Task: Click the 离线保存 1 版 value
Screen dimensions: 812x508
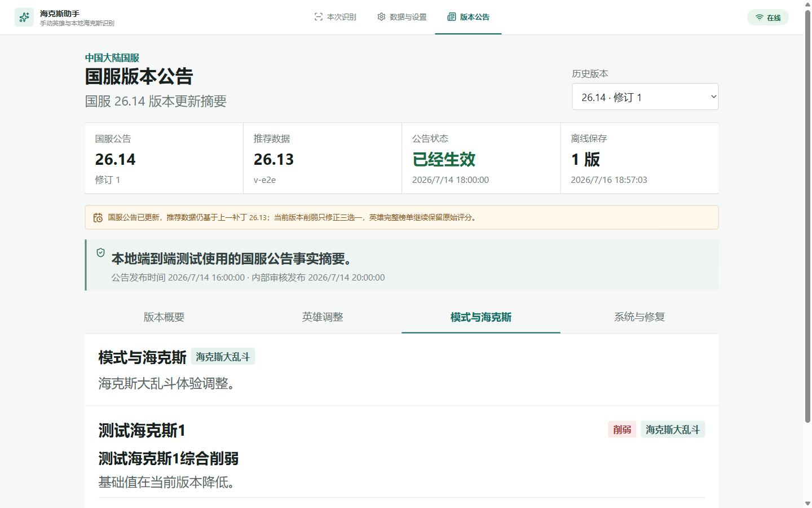Action: pyautogui.click(x=585, y=160)
